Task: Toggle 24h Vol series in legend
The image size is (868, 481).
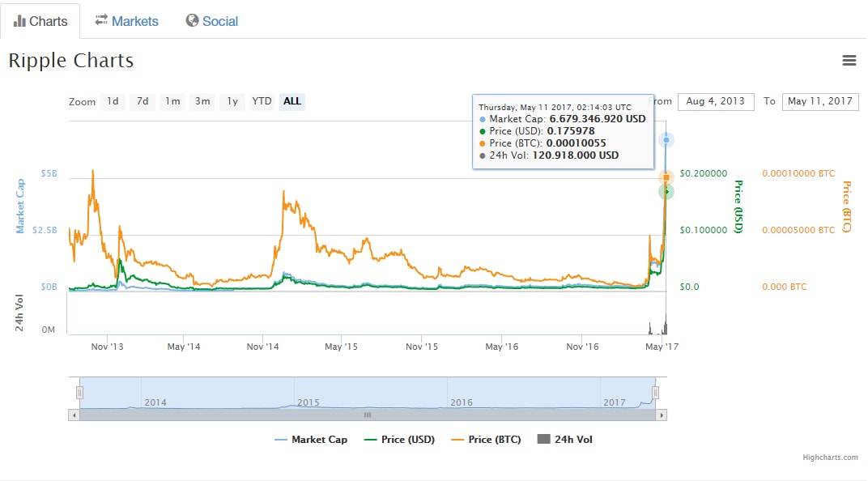Action: pyautogui.click(x=565, y=440)
